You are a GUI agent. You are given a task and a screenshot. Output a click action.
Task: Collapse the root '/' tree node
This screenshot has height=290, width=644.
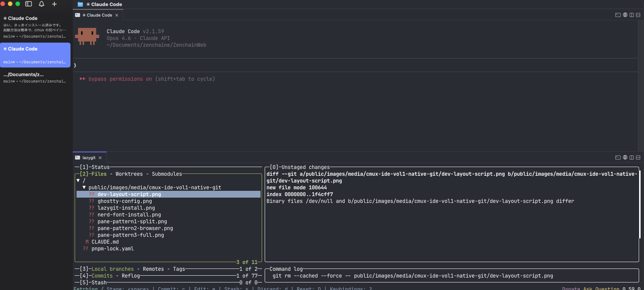(x=78, y=181)
